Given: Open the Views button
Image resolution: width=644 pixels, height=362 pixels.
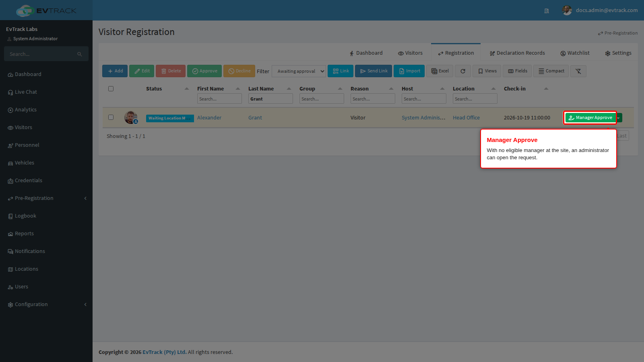Looking at the screenshot, I should point(487,71).
